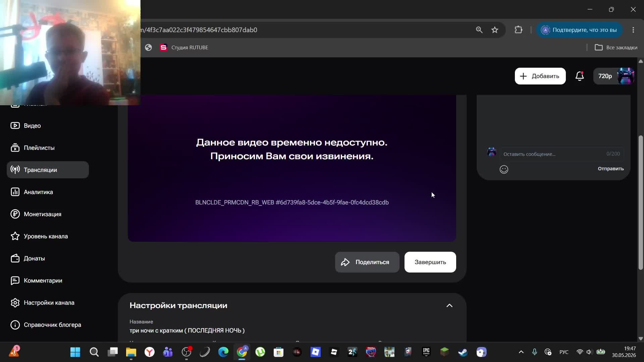
Task: Open the Все закладки folder
Action: click(x=616, y=48)
